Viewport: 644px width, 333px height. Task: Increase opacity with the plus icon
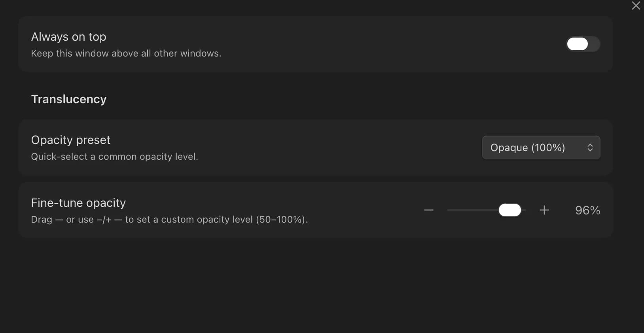544,210
